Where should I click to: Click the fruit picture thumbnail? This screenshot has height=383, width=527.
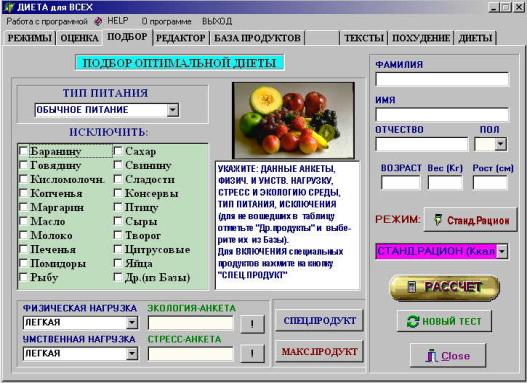(x=293, y=120)
